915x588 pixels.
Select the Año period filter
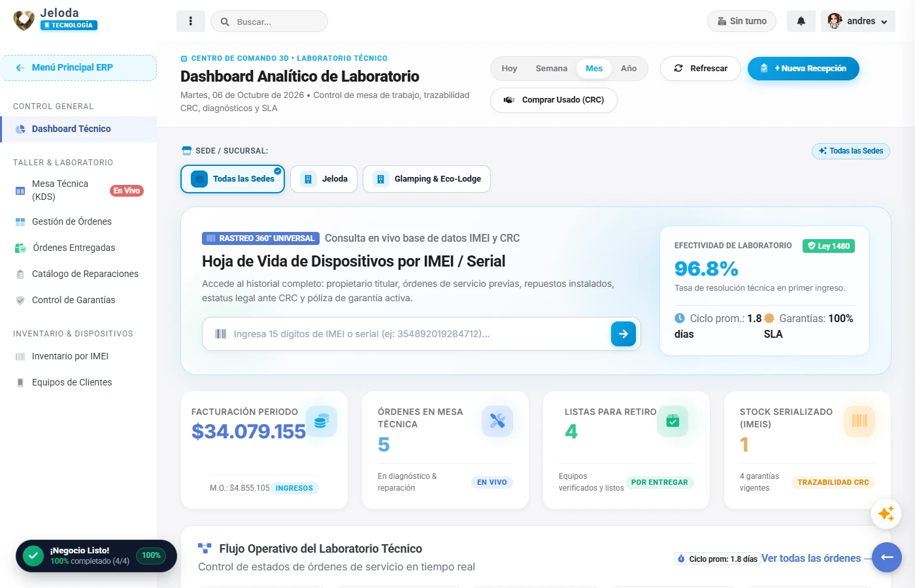click(x=629, y=69)
